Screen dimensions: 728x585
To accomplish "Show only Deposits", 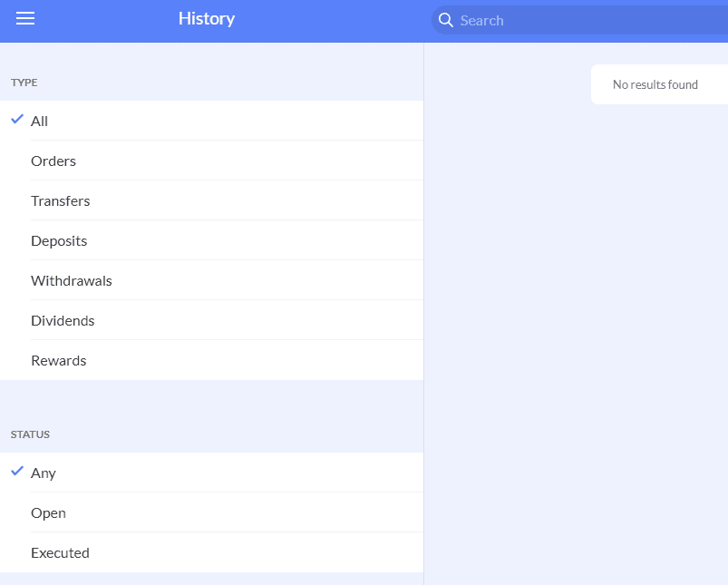I will (212, 240).
